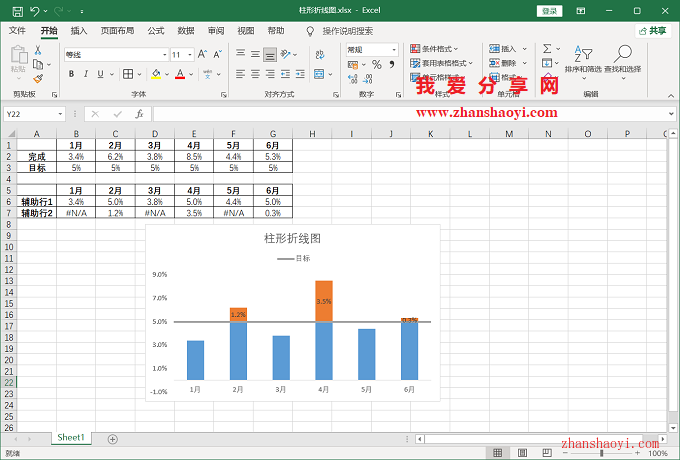Open the font size dropdown
680x460 pixels.
pyautogui.click(x=190, y=55)
